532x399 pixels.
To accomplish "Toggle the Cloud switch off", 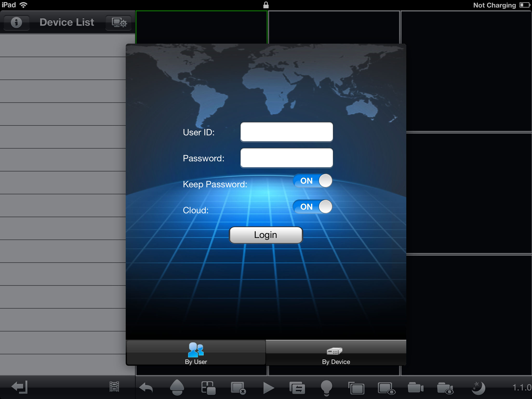I will [x=312, y=207].
